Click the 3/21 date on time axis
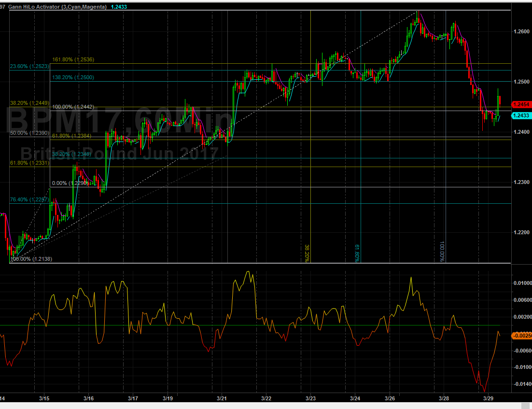This screenshot has height=409, width=532. point(222,399)
